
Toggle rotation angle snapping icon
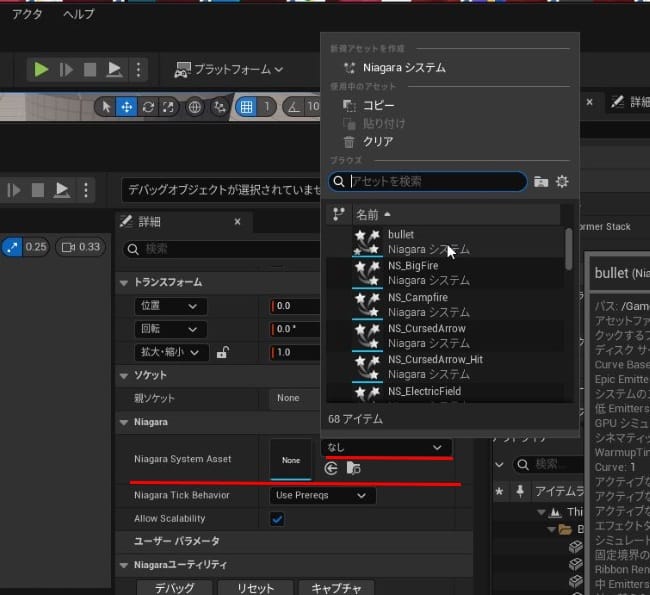294,107
